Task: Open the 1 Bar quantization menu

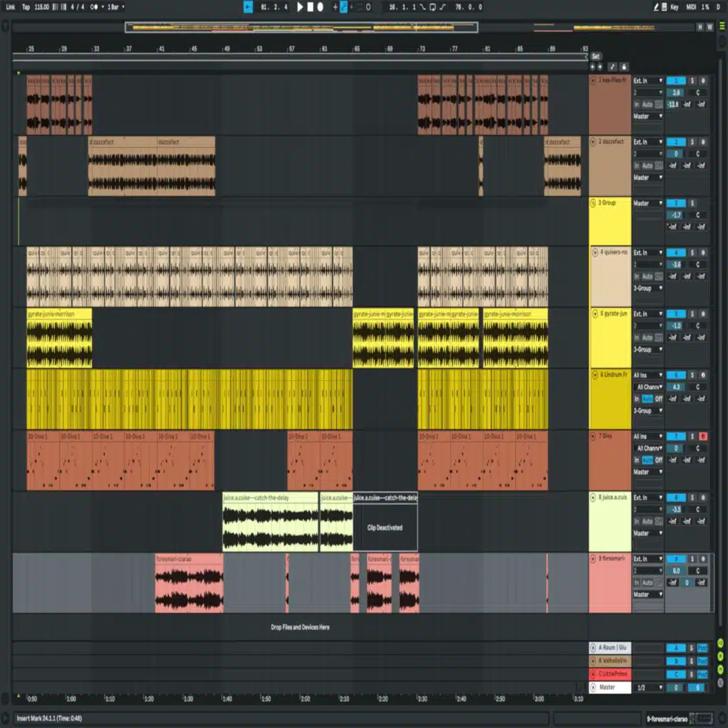Action: point(114,7)
